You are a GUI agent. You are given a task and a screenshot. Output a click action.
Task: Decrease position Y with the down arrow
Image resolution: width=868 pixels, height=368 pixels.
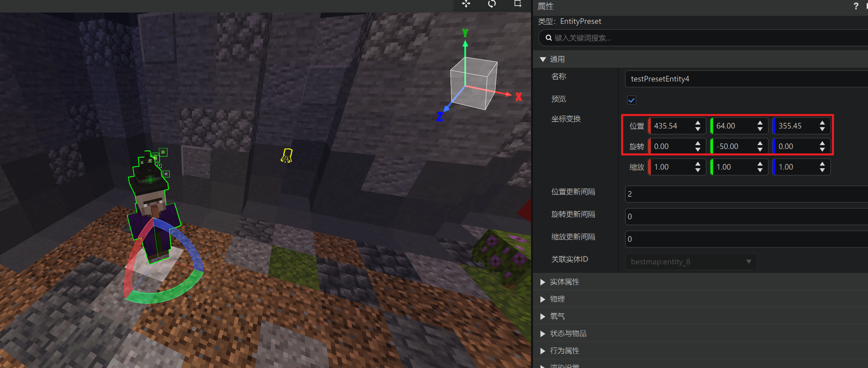coord(760,130)
